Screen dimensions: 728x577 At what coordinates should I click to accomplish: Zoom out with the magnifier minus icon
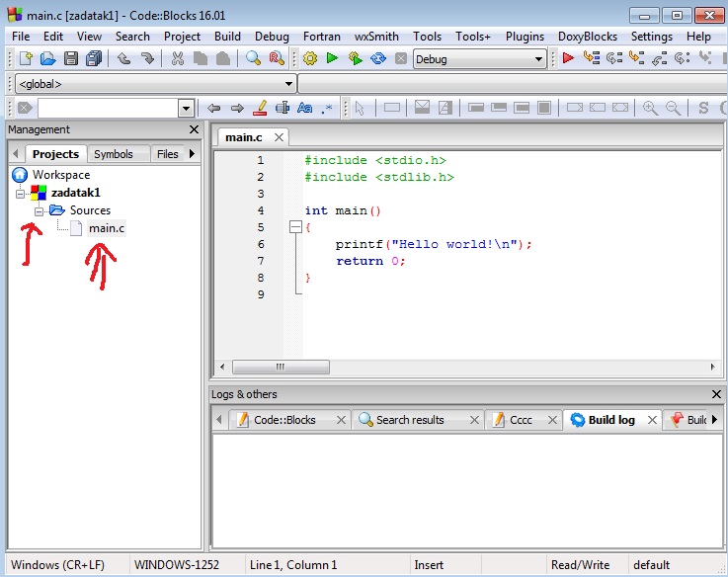[x=674, y=109]
